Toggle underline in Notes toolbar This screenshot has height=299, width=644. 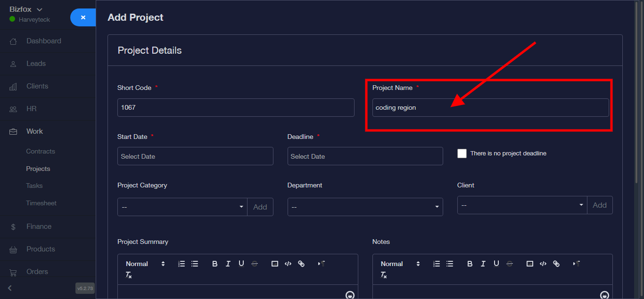(x=496, y=264)
